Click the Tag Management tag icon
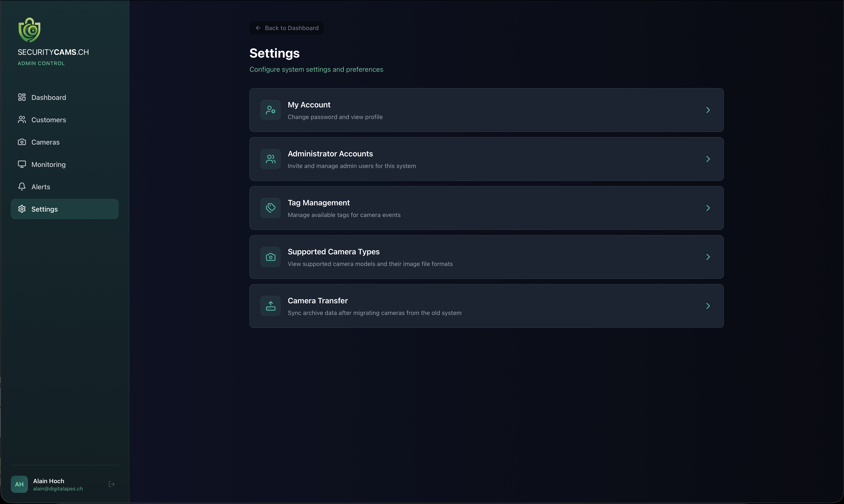The width and height of the screenshot is (844, 504). coord(270,208)
